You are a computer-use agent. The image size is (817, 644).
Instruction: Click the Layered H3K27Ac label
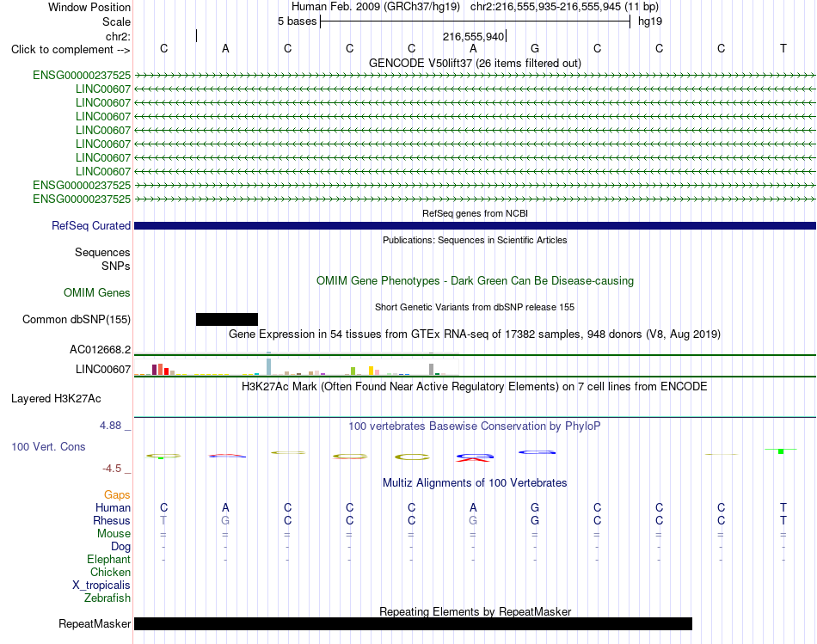[56, 399]
